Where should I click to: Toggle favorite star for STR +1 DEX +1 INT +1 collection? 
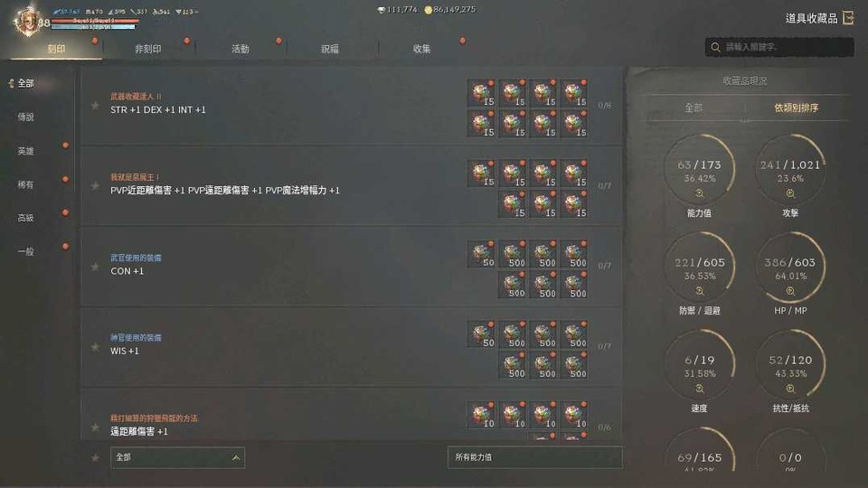95,105
